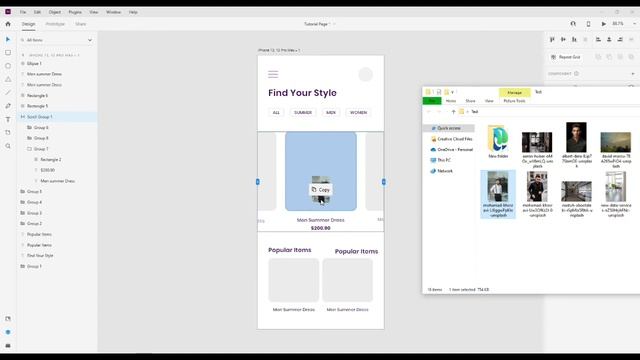Open the Libraries panel icon

click(x=8, y=319)
